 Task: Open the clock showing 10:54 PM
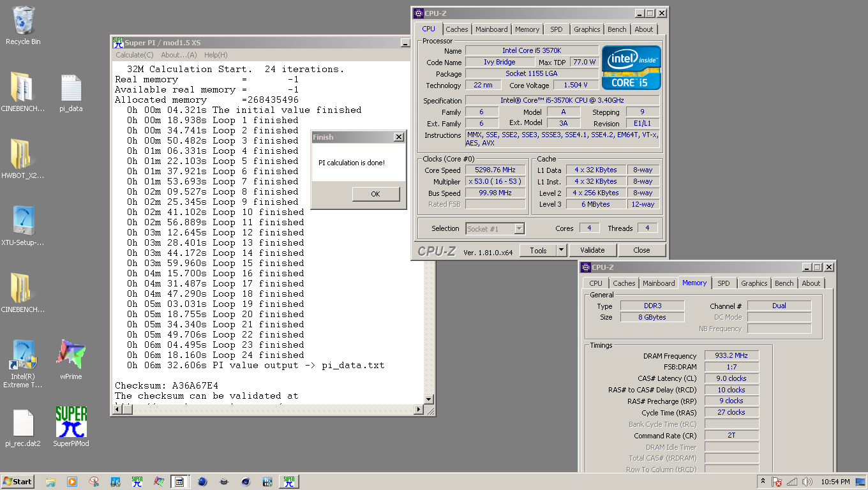(834, 482)
